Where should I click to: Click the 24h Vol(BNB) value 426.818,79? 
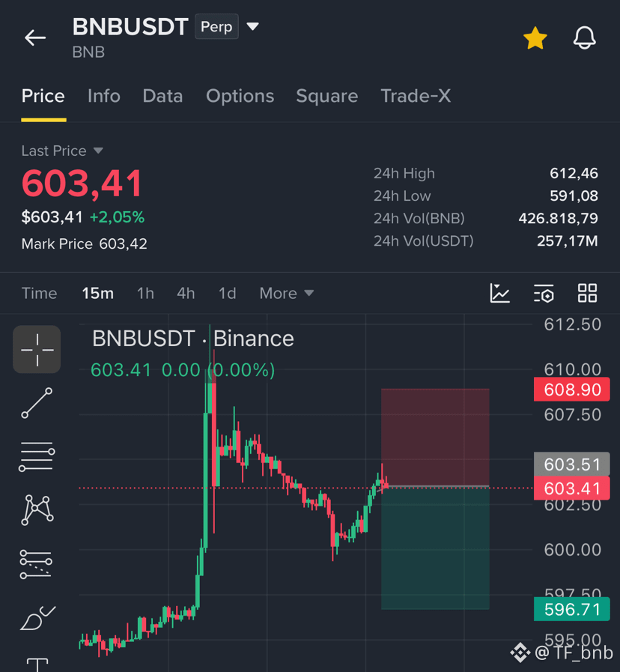[x=558, y=219]
